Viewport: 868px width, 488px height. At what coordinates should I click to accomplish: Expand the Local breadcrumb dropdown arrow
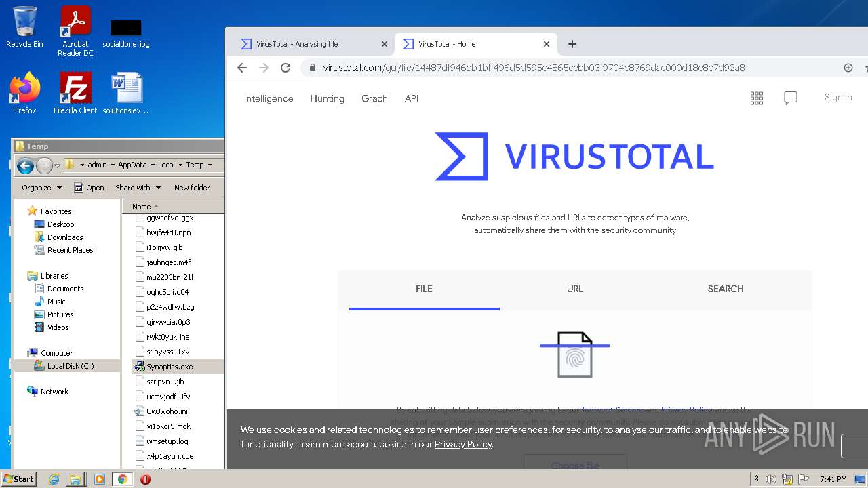tap(180, 165)
